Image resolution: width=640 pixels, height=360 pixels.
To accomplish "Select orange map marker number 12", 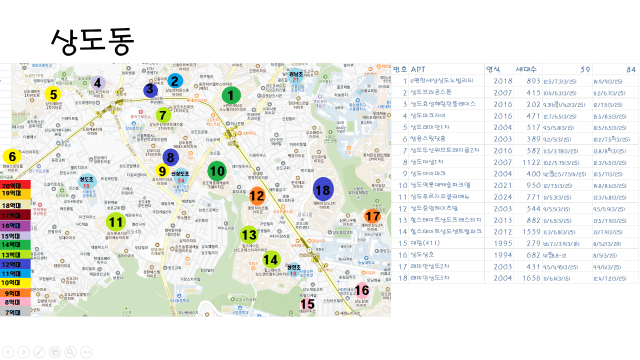I will coord(257,196).
